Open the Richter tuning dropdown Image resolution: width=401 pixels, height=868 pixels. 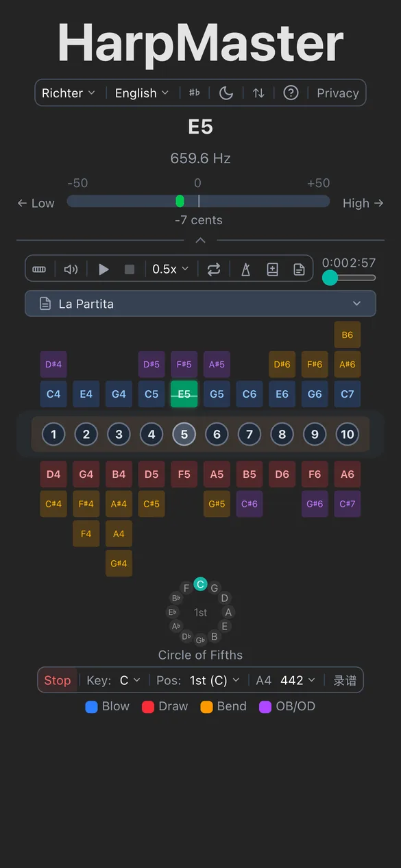tap(69, 93)
